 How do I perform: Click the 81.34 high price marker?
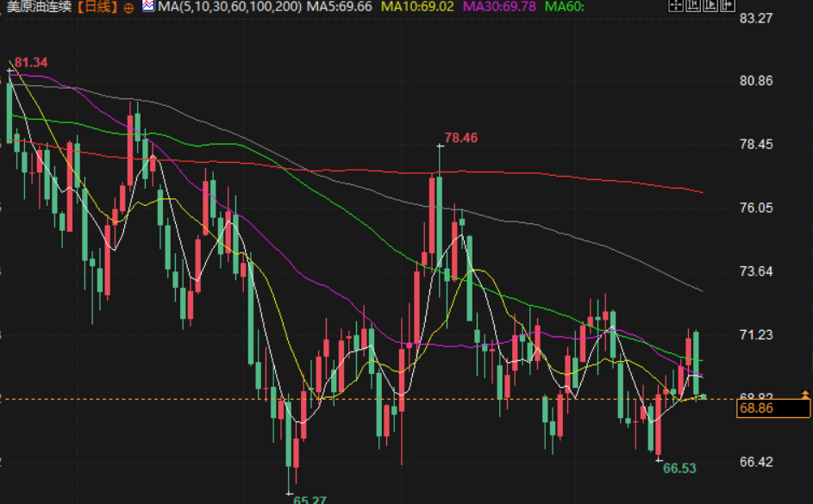30,63
